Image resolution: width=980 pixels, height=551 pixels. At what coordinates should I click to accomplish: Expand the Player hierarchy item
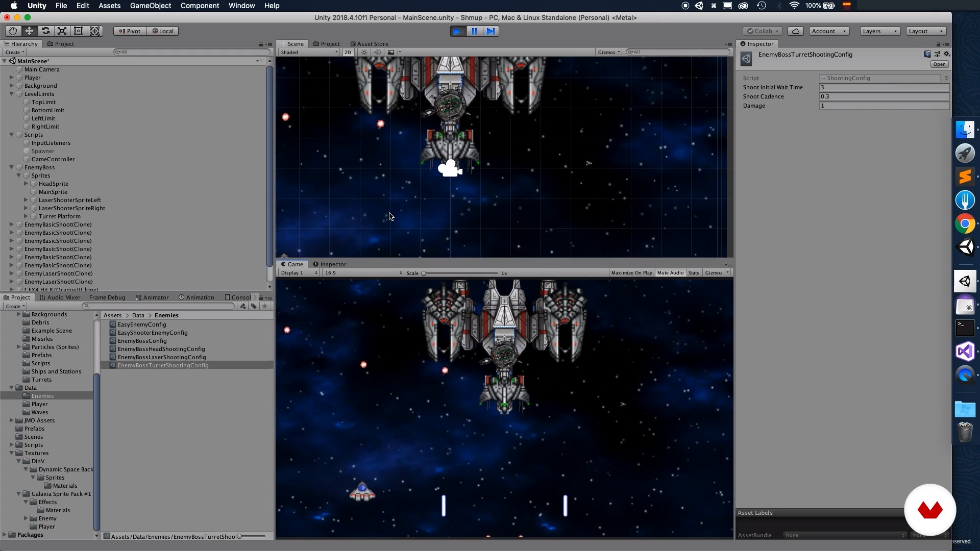point(11,78)
